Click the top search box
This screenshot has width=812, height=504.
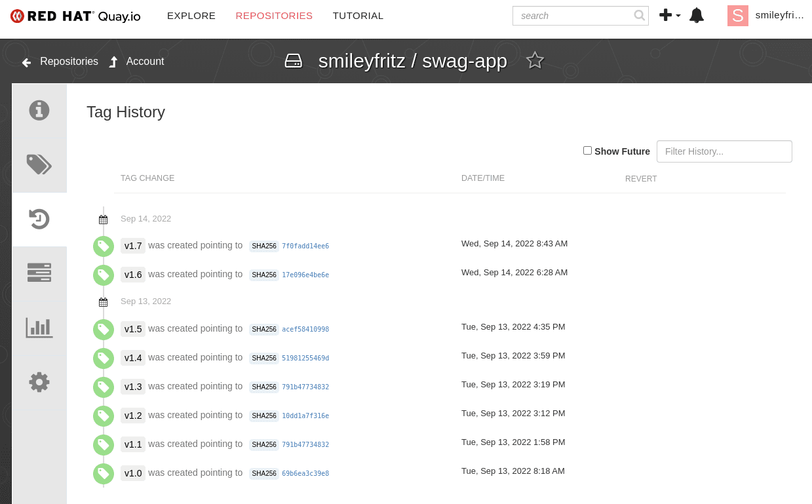pos(580,16)
